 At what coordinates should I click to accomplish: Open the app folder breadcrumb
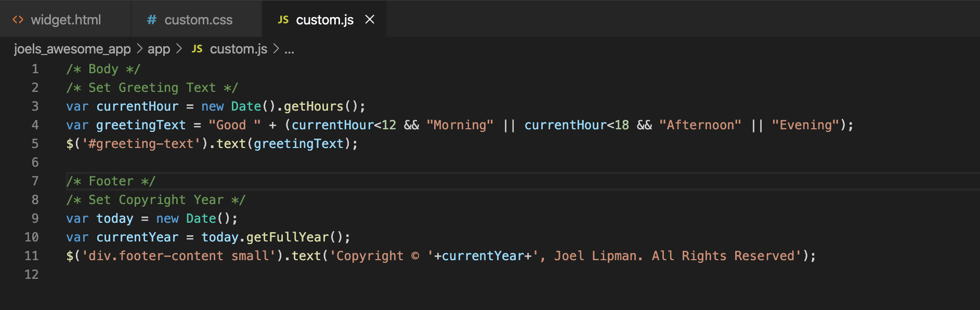[x=159, y=49]
